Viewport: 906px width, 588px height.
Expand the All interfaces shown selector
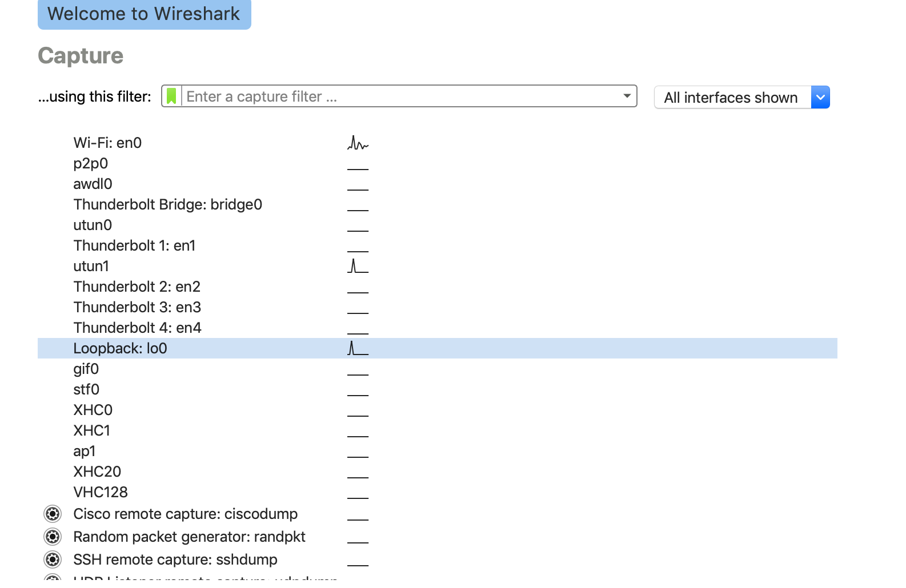pos(820,97)
